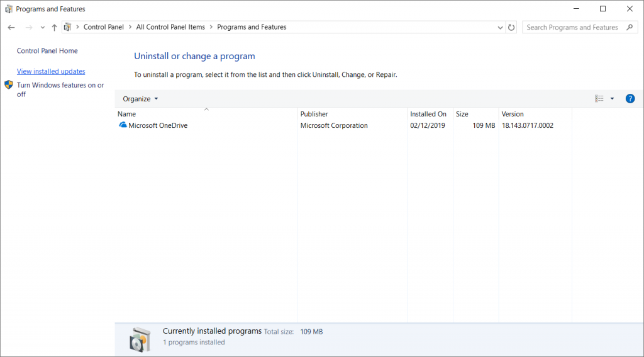
Task: Open View installed updates link
Action: click(51, 72)
